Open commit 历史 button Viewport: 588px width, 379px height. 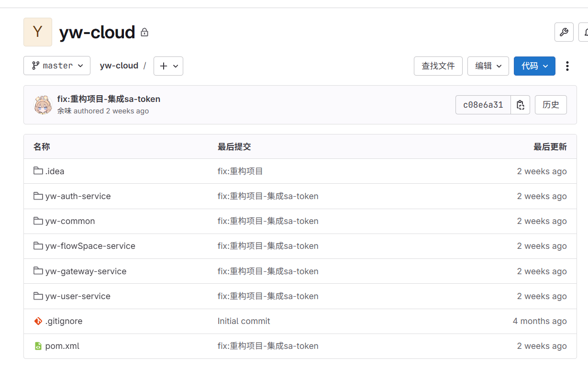click(x=551, y=105)
